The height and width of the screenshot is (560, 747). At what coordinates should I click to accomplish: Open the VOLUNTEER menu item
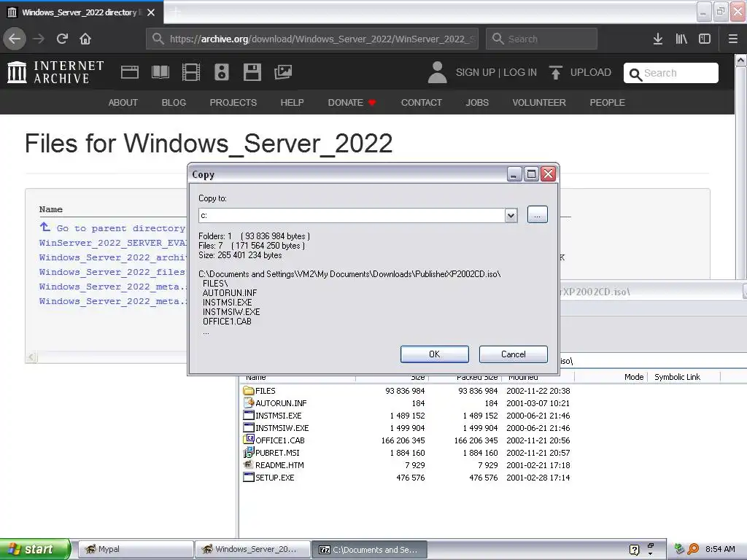coord(539,102)
